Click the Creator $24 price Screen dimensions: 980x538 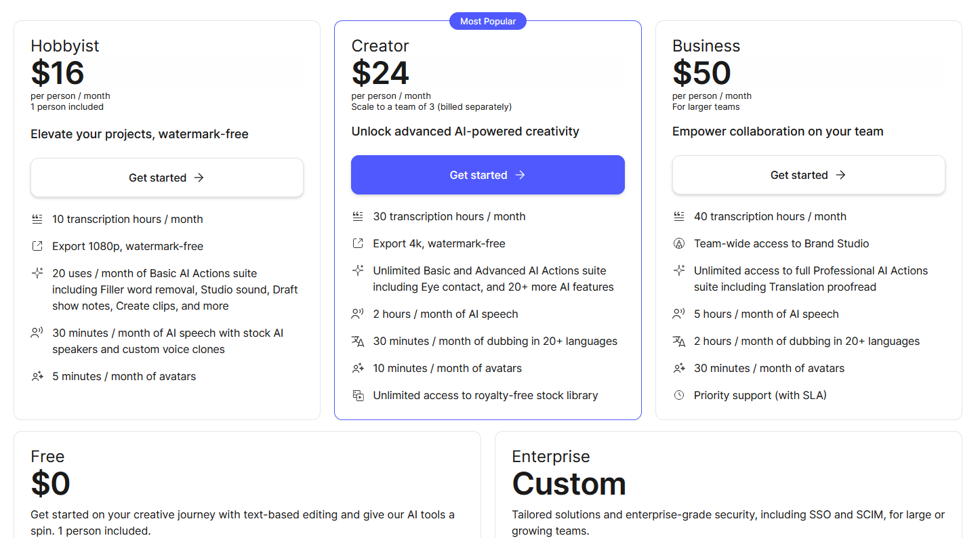tap(380, 73)
